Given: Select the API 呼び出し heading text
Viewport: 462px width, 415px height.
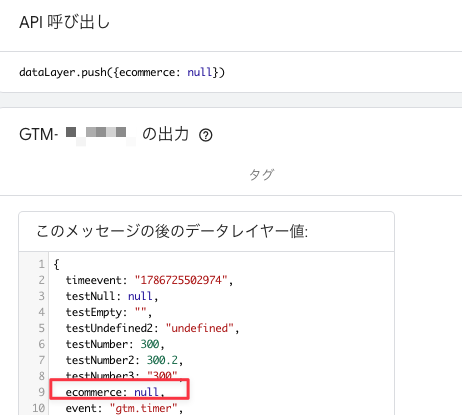Looking at the screenshot, I should [64, 22].
